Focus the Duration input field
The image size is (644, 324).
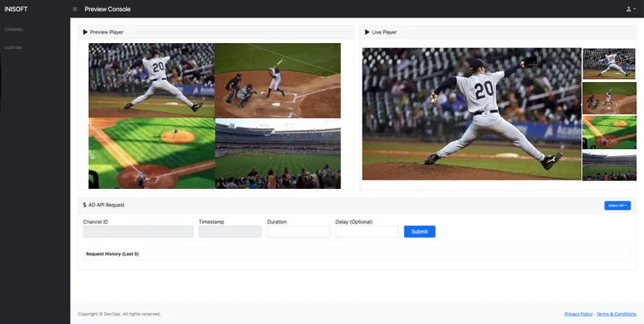coord(298,232)
